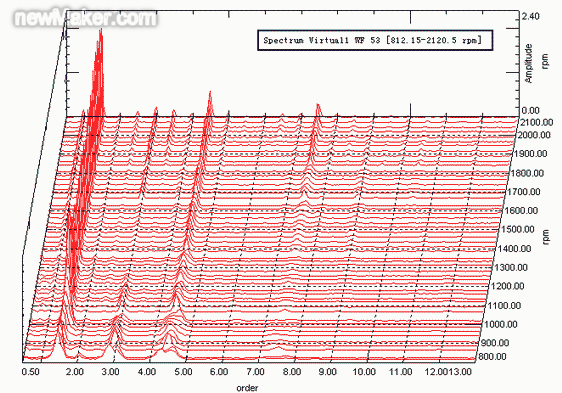Click the 0.50 order axis label
562x393 pixels.
[x=31, y=371]
